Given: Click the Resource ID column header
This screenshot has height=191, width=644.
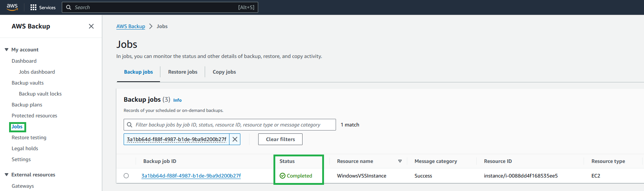Looking at the screenshot, I should coord(498,161).
